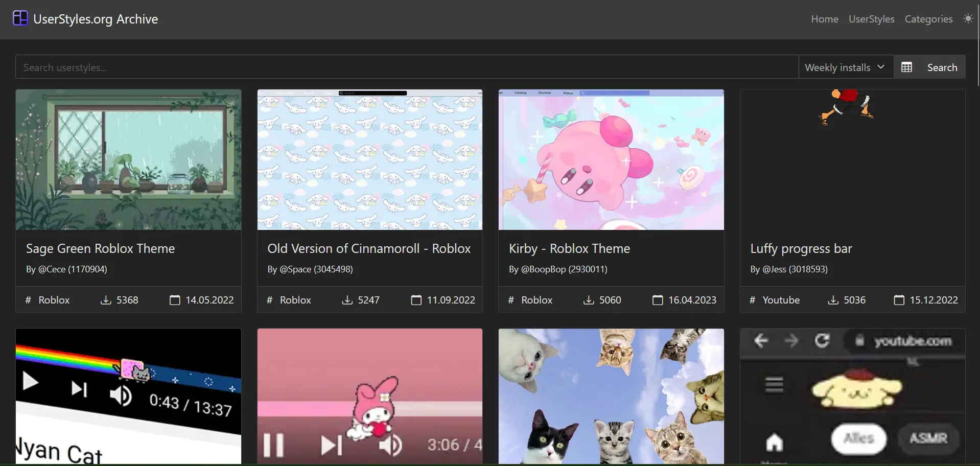Click the install count 5247
The width and height of the screenshot is (980, 466).
(369, 300)
